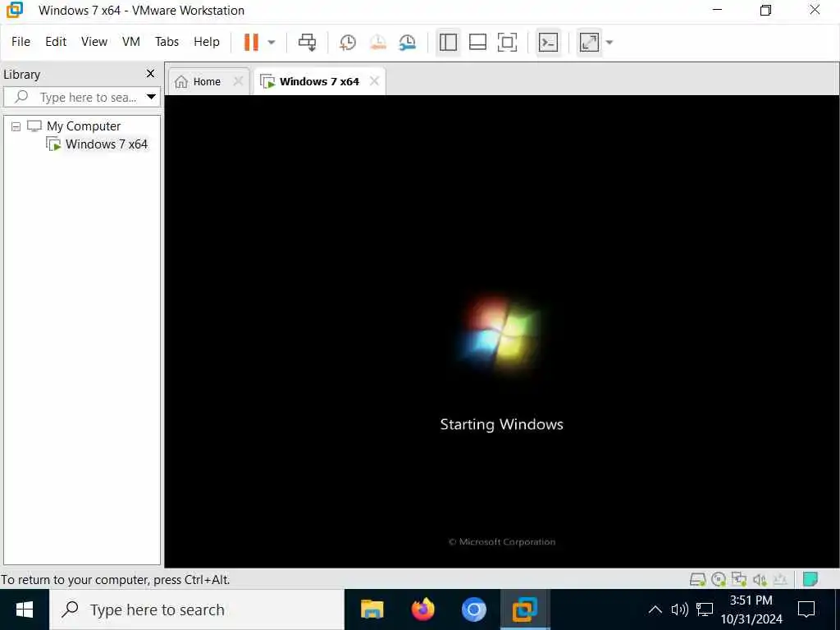840x630 pixels.
Task: Open the snapshot manager with the wrench icon
Action: click(407, 43)
